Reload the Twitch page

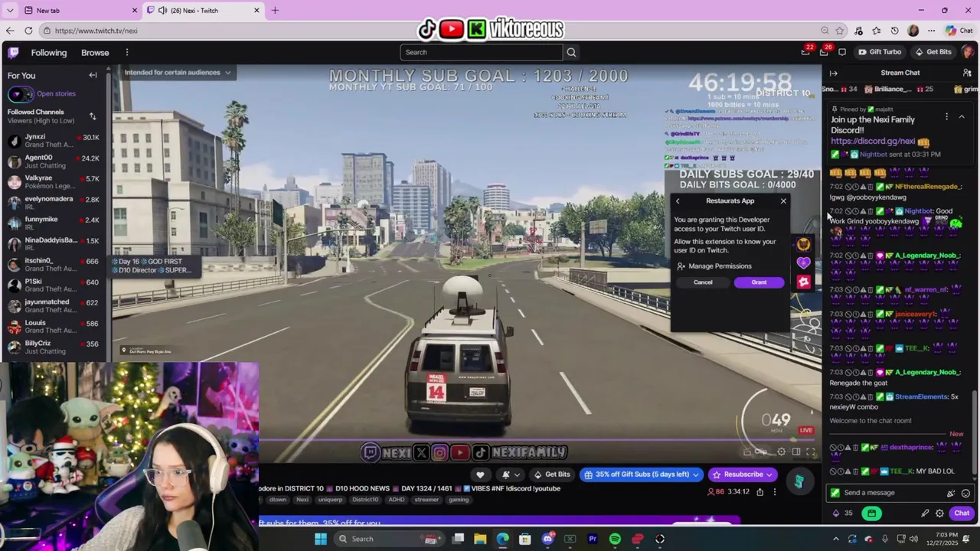point(28,31)
